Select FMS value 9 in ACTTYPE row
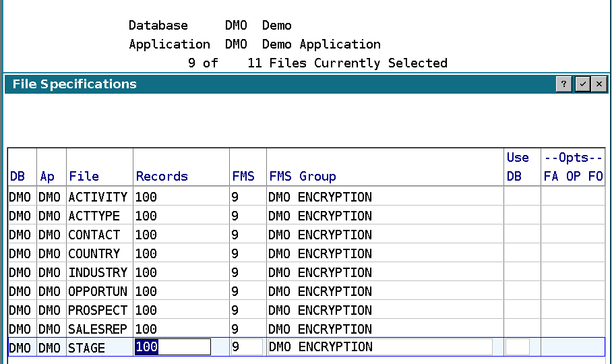This screenshot has height=364, width=612. (235, 216)
